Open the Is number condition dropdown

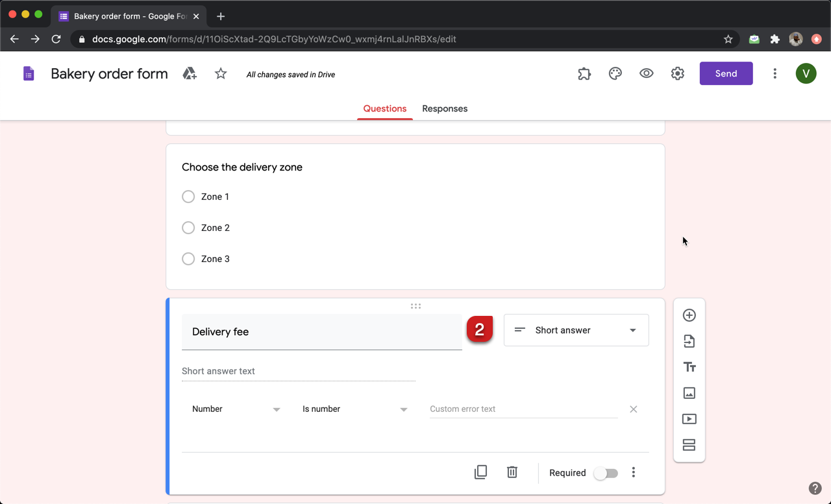point(354,409)
